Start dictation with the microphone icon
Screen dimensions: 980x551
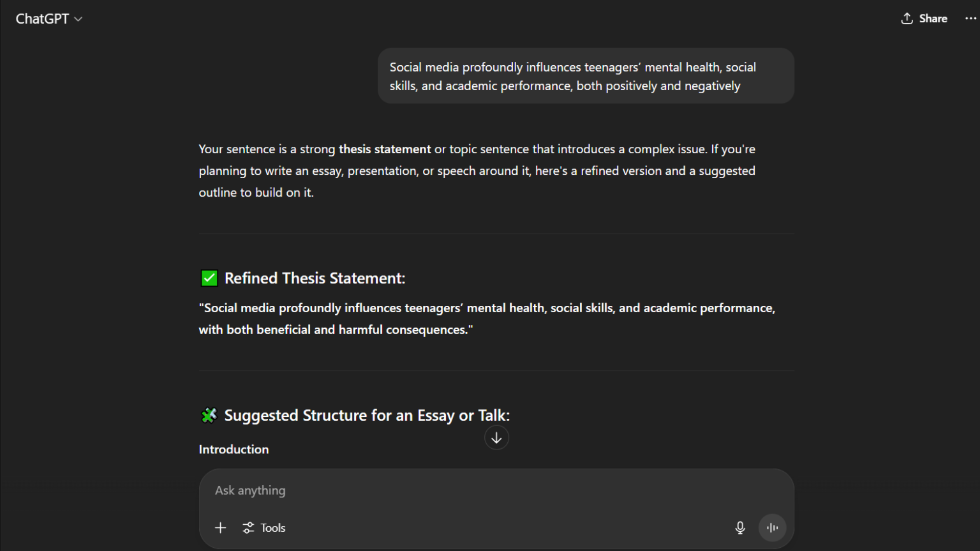click(x=740, y=528)
